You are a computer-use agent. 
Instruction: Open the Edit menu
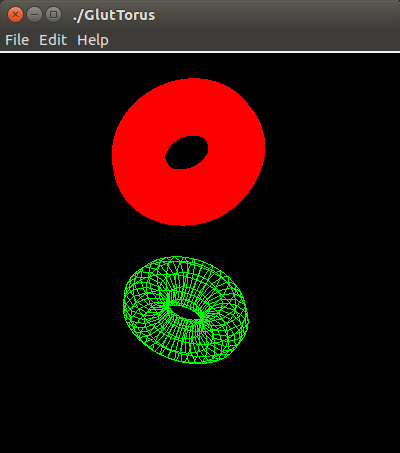tap(53, 40)
